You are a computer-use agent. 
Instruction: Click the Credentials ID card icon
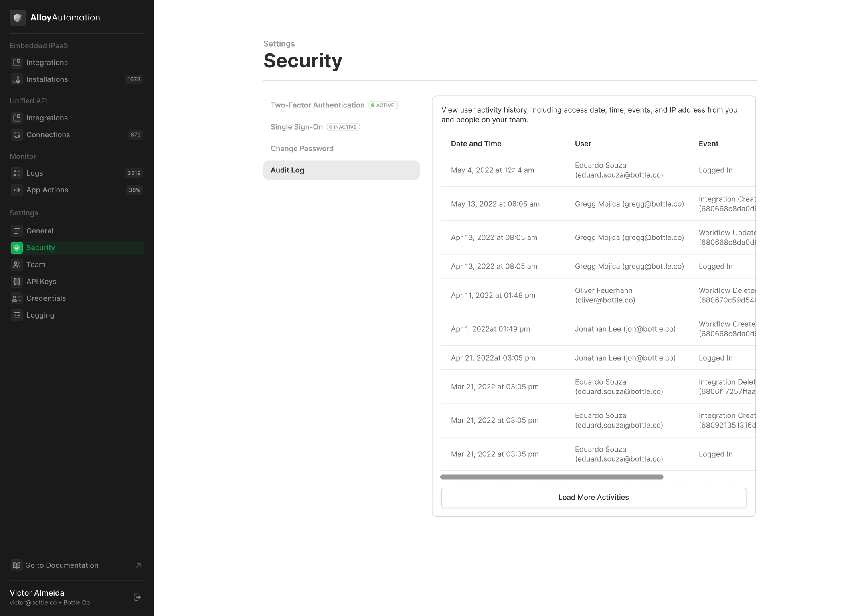point(17,298)
